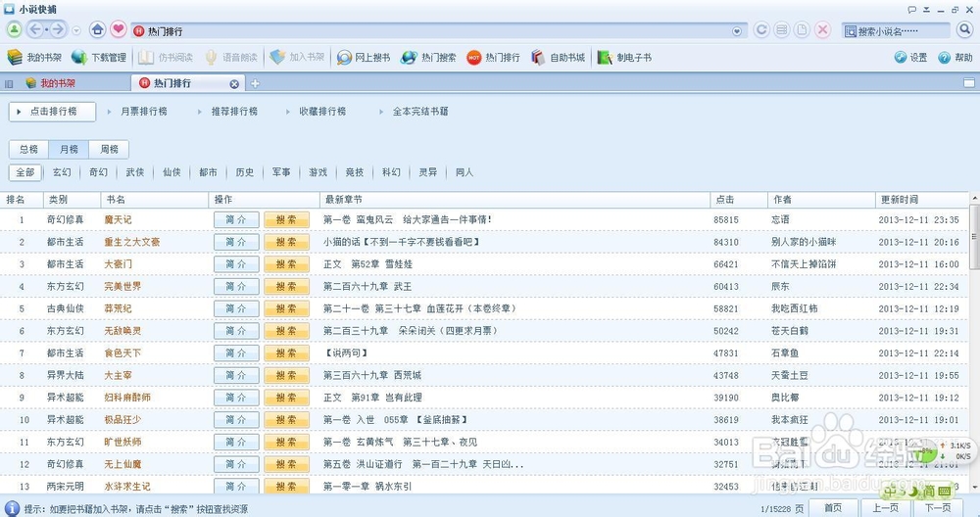Click the address bar showing 热门排行

point(437,30)
